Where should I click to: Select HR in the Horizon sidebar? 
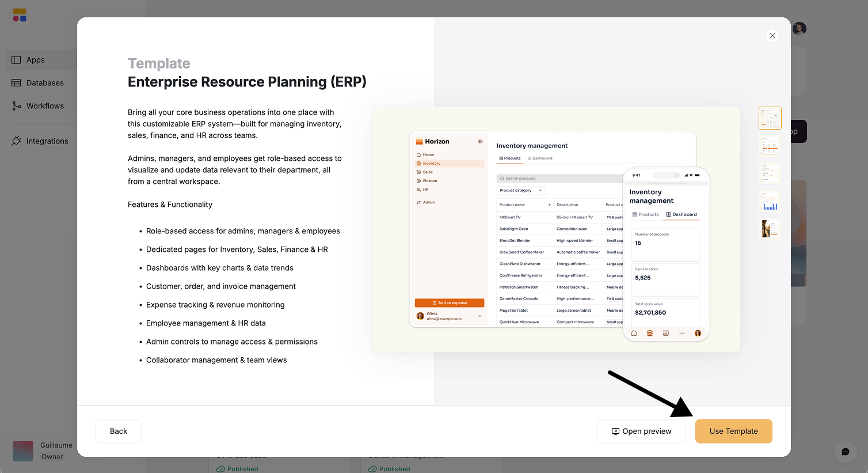click(x=426, y=189)
